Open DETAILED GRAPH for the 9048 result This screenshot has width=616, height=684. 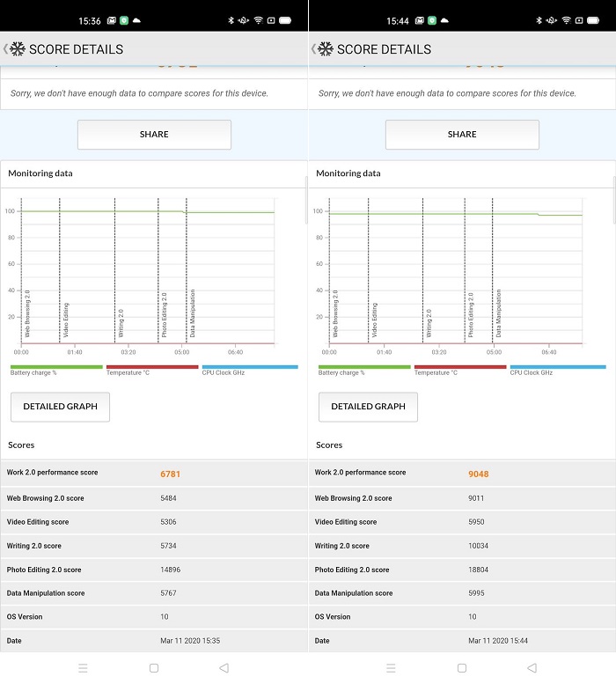click(x=368, y=407)
